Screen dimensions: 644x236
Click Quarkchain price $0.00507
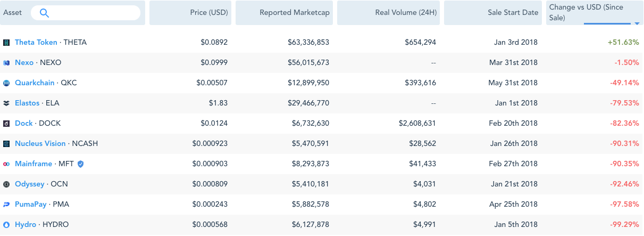pos(212,83)
